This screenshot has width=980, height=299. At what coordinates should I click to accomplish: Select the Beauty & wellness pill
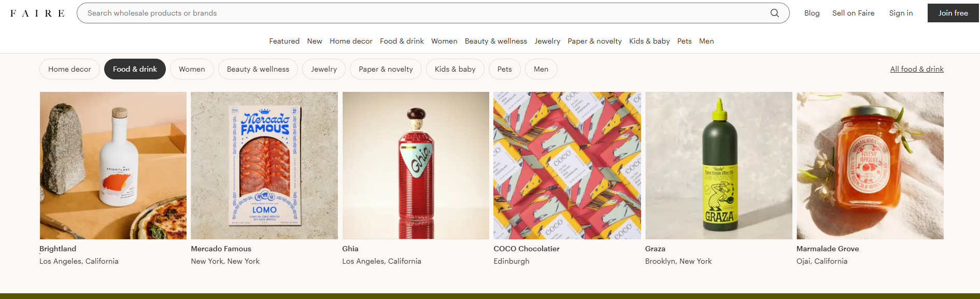pos(258,69)
